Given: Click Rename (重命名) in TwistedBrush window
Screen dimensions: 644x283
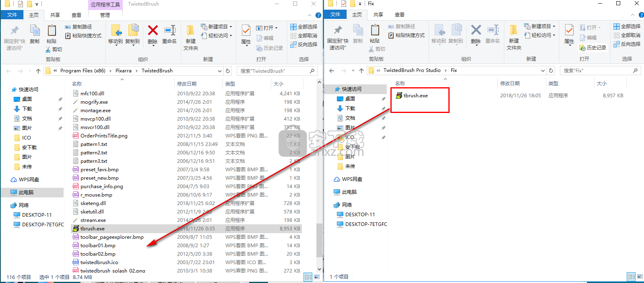Looking at the screenshot, I should [x=169, y=34].
